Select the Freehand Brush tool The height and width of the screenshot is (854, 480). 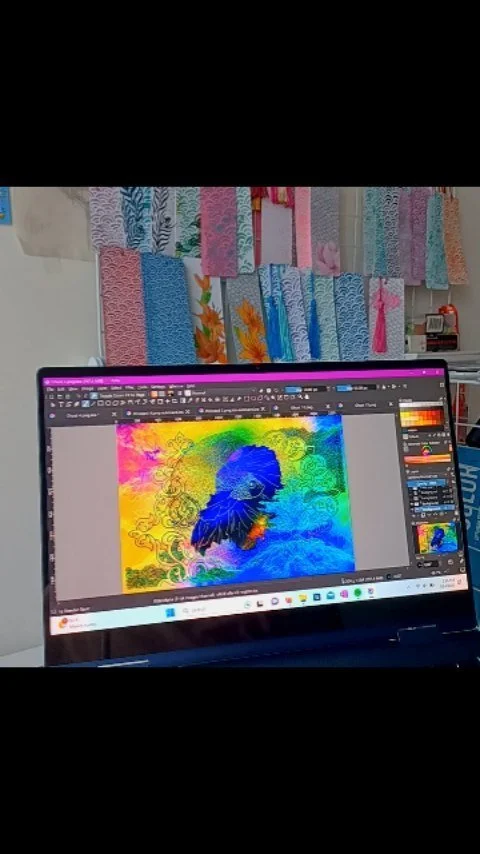[x=86, y=404]
